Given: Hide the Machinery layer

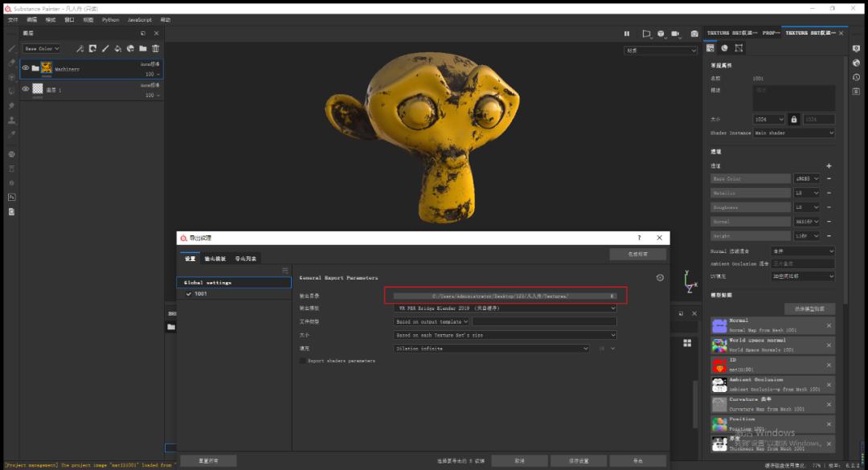Looking at the screenshot, I should click(26, 67).
